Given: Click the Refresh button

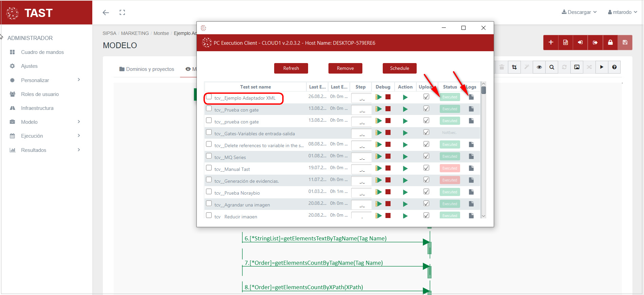Looking at the screenshot, I should 291,68.
